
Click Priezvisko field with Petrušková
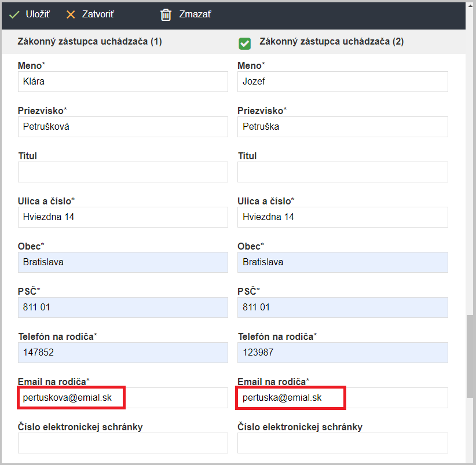(x=123, y=127)
